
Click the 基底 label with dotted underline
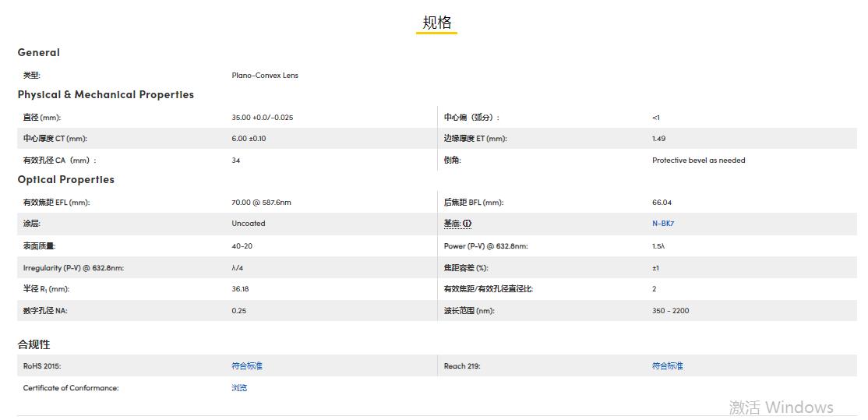click(x=452, y=224)
